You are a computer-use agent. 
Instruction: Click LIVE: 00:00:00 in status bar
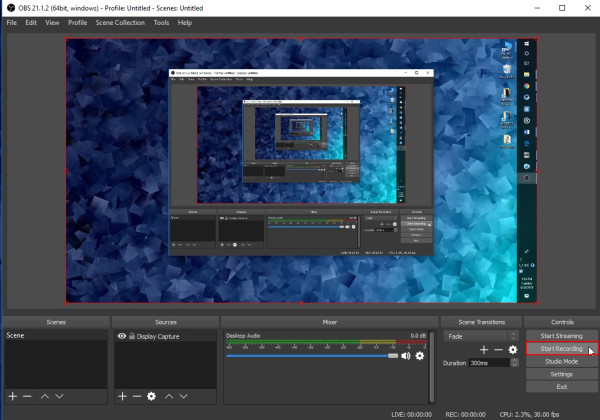click(411, 415)
